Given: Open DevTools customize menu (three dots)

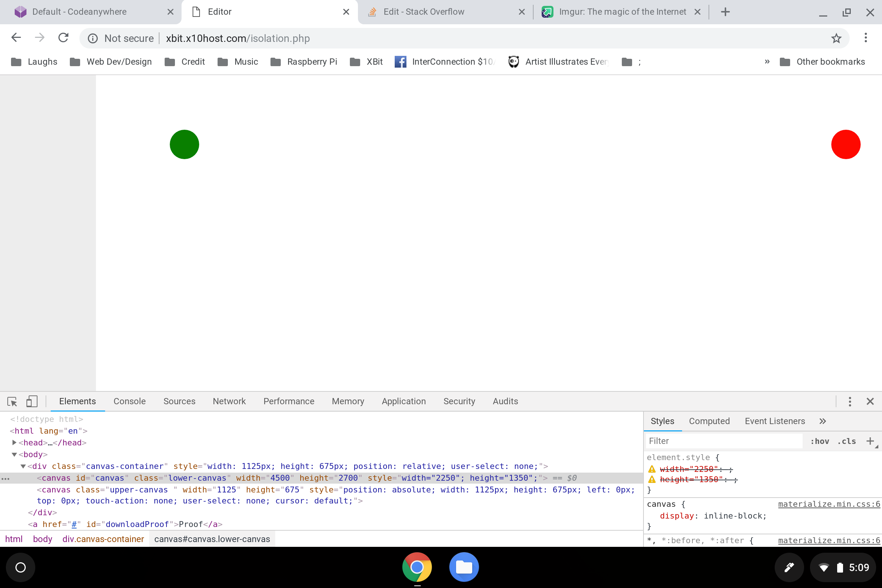Looking at the screenshot, I should (x=850, y=402).
